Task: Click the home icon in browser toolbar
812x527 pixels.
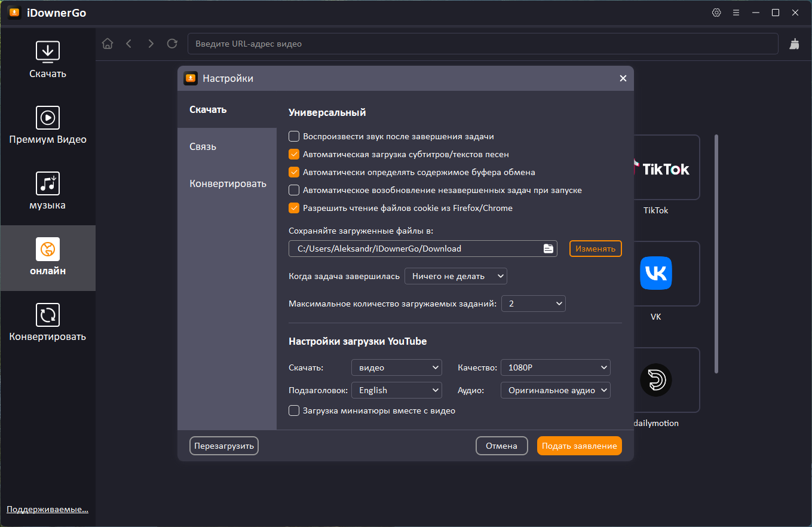Action: pos(108,44)
